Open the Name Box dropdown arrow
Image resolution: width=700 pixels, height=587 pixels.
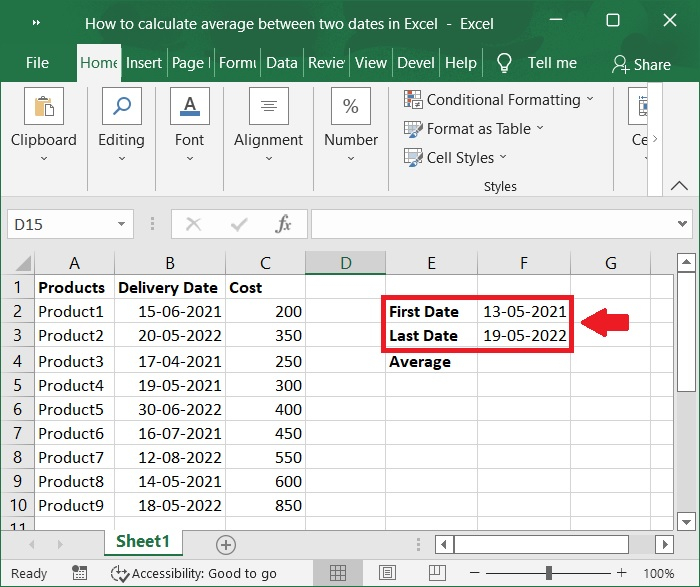[122, 225]
